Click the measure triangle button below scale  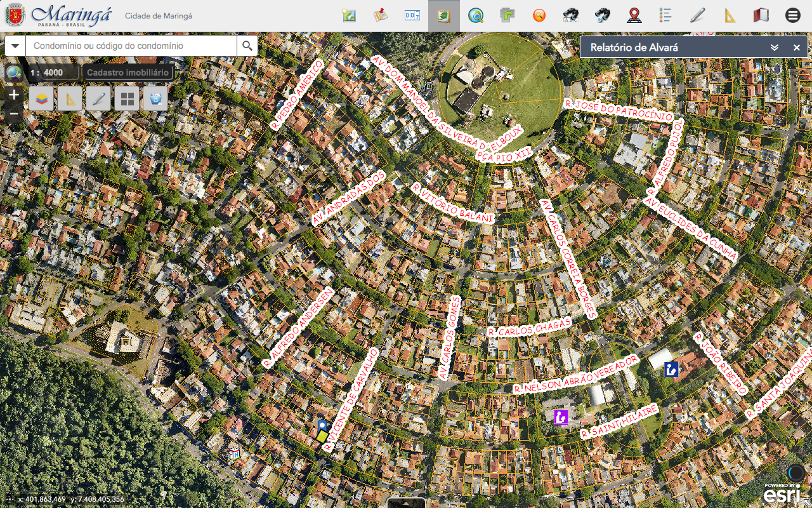click(x=70, y=98)
